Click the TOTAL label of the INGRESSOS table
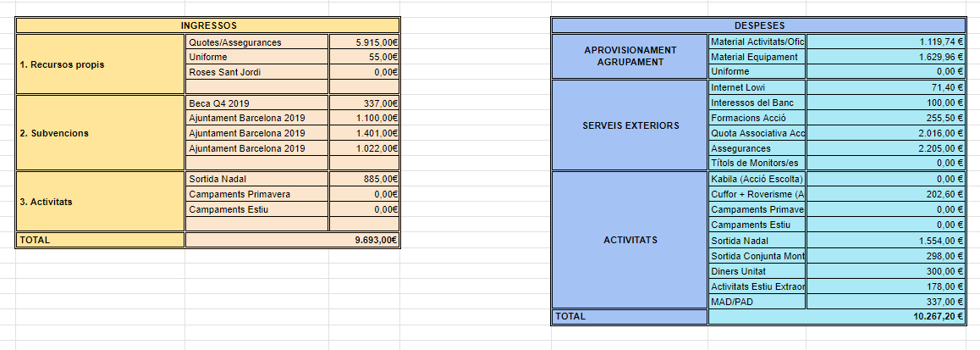980x350 pixels. pos(100,240)
